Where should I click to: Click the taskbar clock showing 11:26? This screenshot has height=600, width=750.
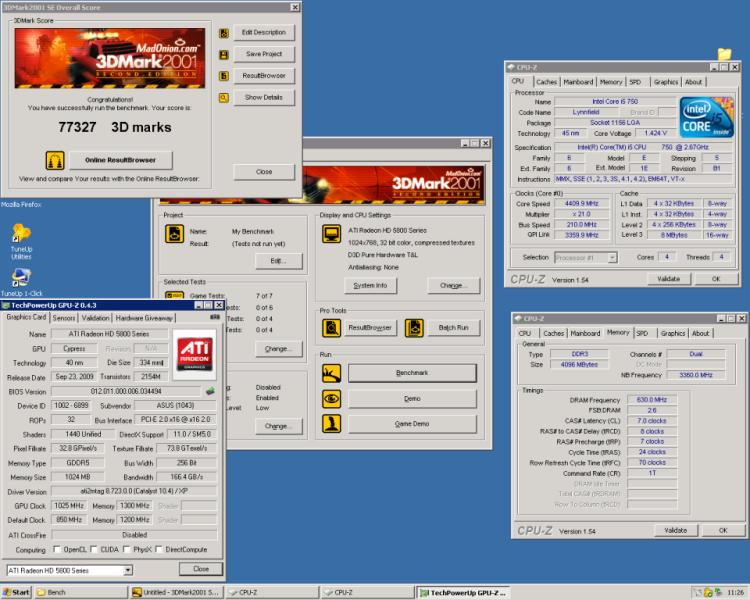coord(735,592)
